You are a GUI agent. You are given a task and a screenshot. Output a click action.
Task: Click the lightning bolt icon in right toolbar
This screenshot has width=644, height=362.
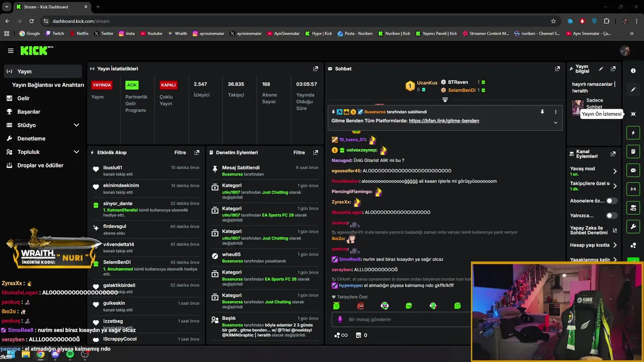pos(633,133)
